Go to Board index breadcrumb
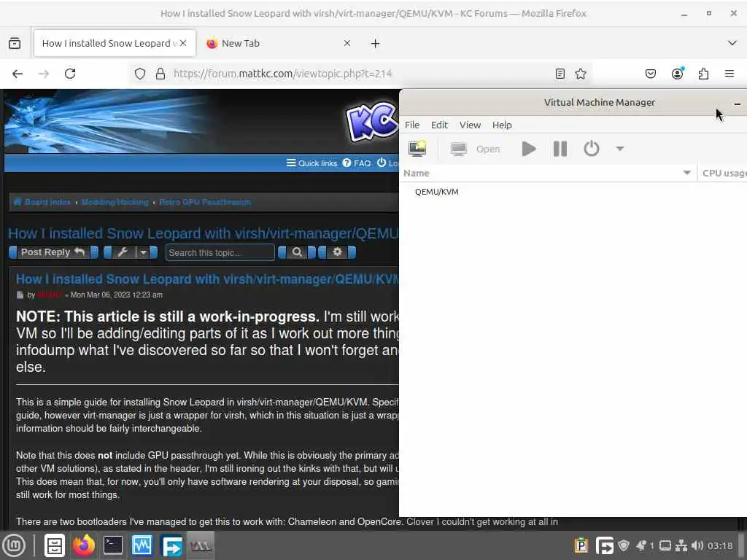 [42, 203]
